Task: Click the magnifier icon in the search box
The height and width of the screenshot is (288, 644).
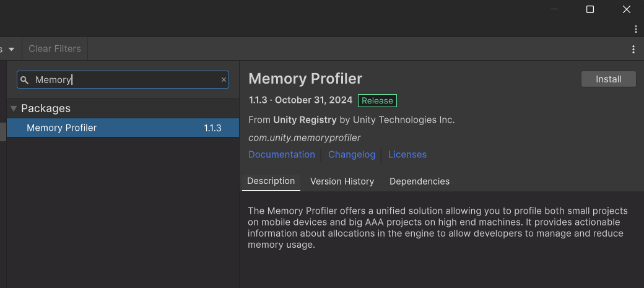Action: pyautogui.click(x=24, y=80)
